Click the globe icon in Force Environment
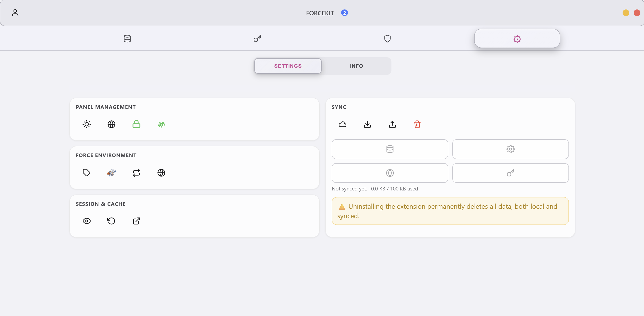 tap(161, 173)
